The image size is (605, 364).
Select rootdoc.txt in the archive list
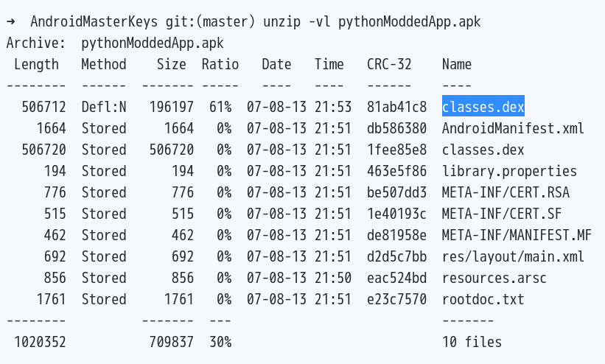(x=483, y=299)
